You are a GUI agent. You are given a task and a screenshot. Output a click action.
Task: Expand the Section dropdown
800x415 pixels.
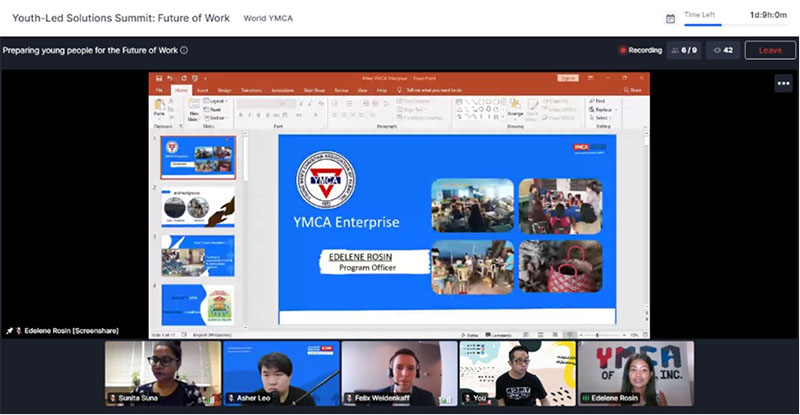[216, 117]
